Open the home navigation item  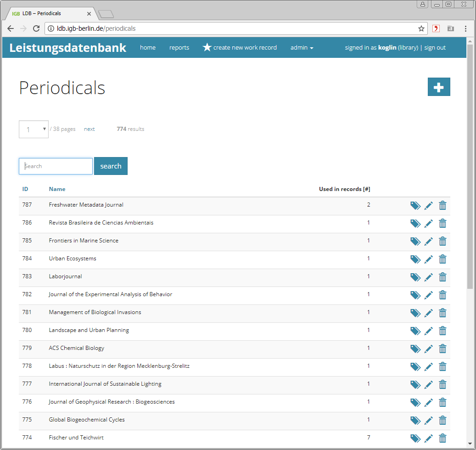coord(147,48)
